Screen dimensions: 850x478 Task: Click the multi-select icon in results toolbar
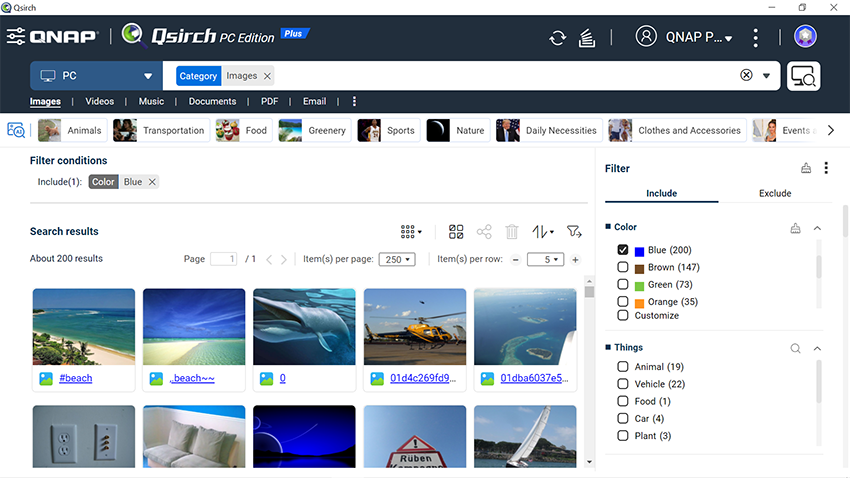pos(456,231)
